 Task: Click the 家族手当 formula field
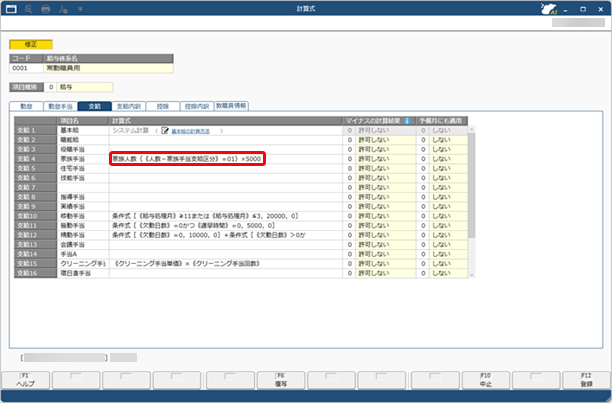click(x=187, y=158)
